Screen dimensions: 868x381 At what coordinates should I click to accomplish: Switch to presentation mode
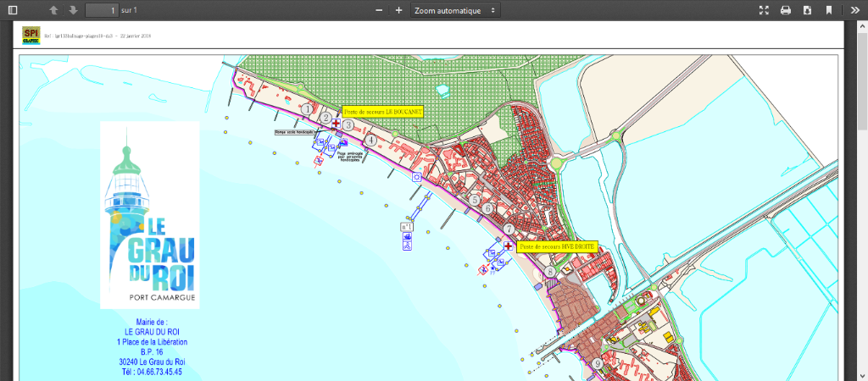tap(764, 10)
